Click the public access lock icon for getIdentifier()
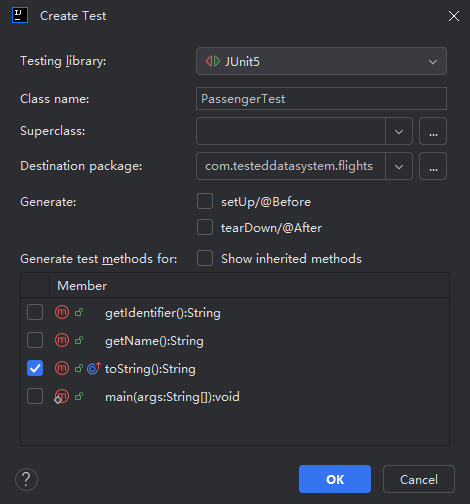470x504 pixels. [79, 312]
